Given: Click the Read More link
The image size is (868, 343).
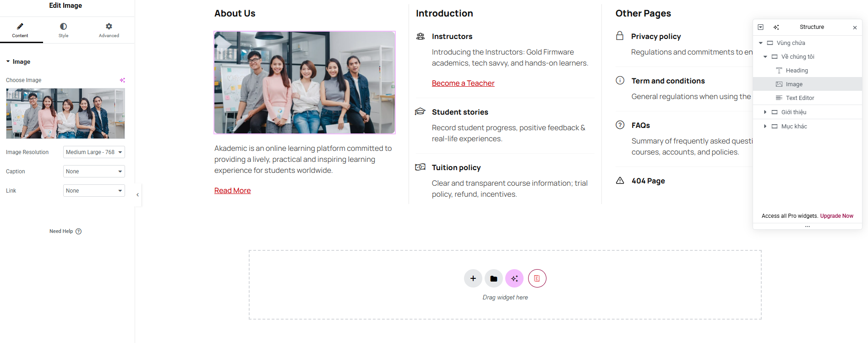Looking at the screenshot, I should [232, 191].
